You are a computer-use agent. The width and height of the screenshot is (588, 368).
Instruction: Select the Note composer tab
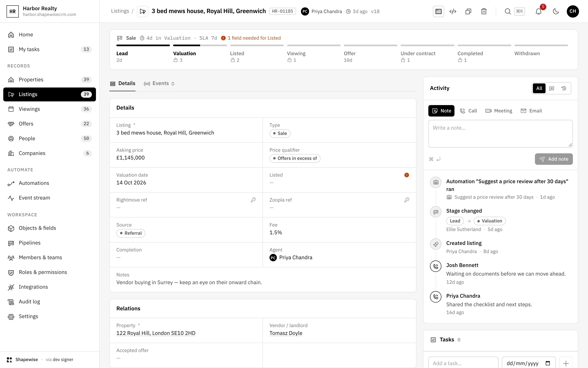[441, 111]
